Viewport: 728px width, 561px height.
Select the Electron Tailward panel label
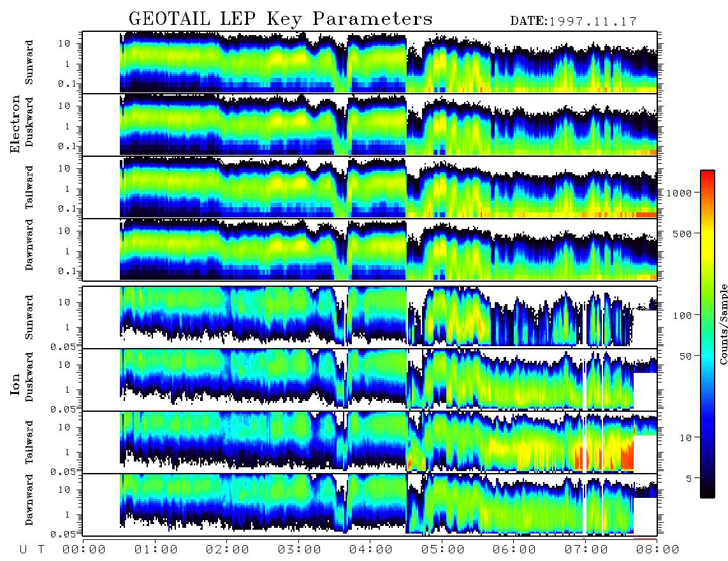click(29, 187)
